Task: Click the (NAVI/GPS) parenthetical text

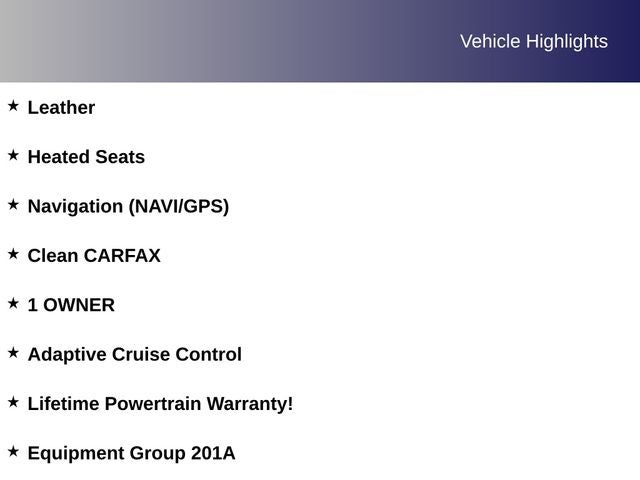Action: pos(178,207)
